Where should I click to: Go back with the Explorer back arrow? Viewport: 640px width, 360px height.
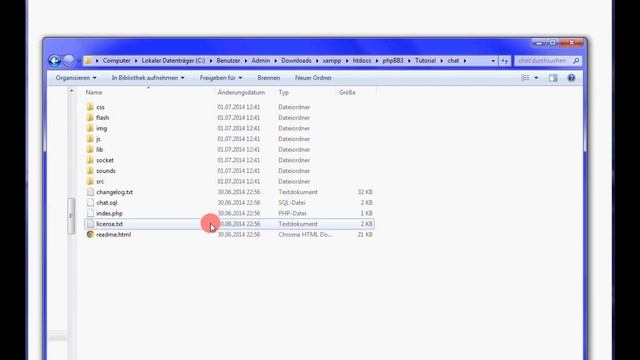pyautogui.click(x=55, y=60)
